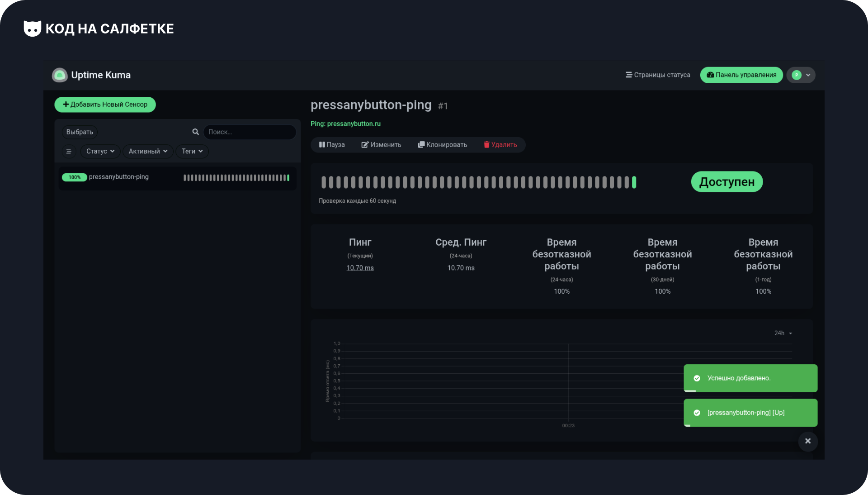The height and width of the screenshot is (495, 868).
Task: Dismiss the [pressanybutton-ping] [Up] notification
Action: (750, 413)
